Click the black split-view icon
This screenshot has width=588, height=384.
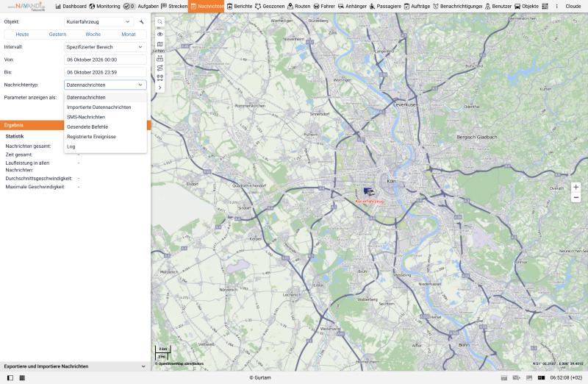pos(541,377)
